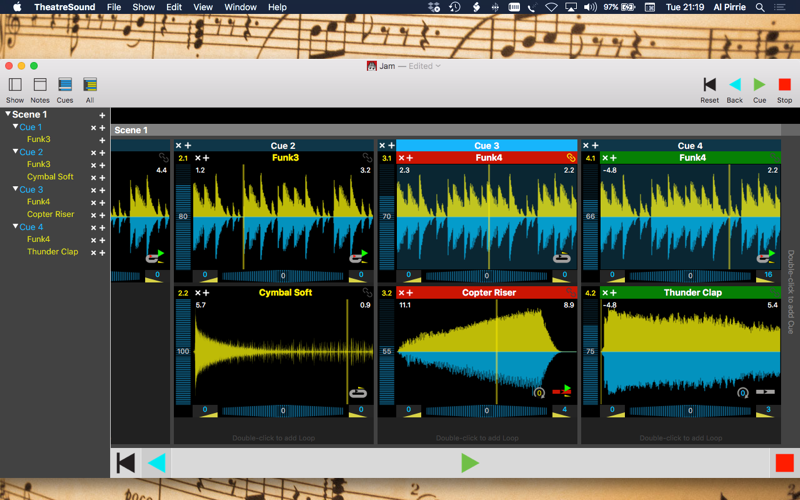Open the File menu
The image size is (800, 500).
coord(114,7)
